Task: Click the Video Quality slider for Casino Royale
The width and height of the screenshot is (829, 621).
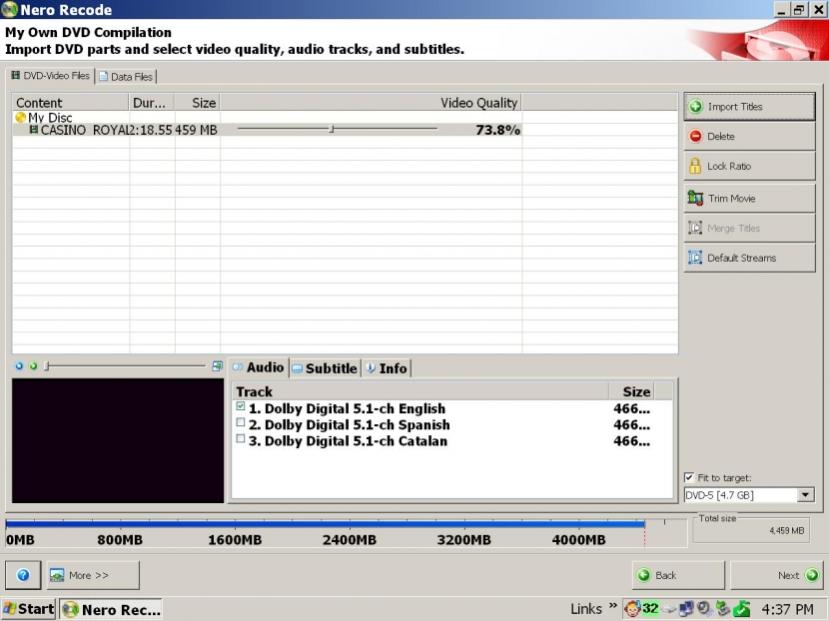Action: click(x=337, y=128)
